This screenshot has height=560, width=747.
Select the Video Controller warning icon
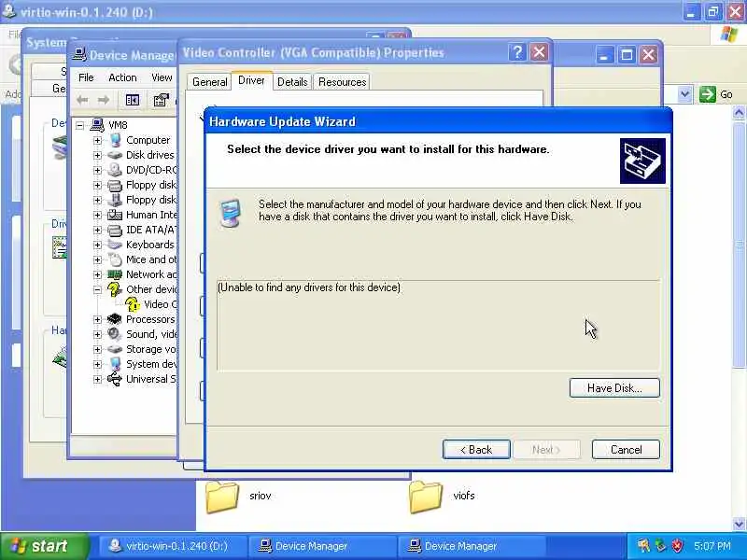[133, 304]
